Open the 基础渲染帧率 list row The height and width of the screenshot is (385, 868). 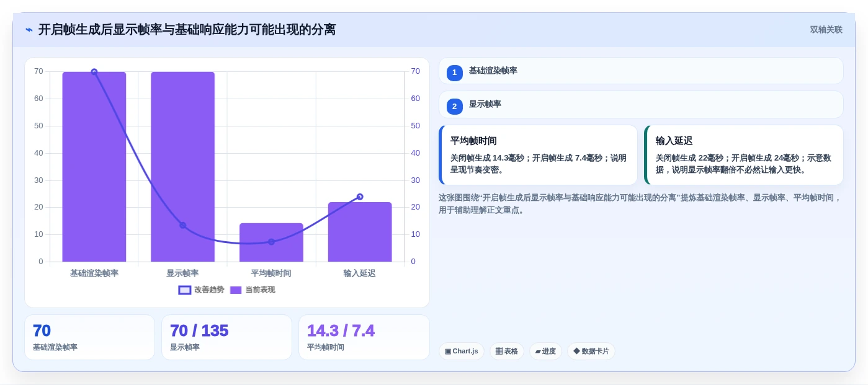[x=641, y=71]
